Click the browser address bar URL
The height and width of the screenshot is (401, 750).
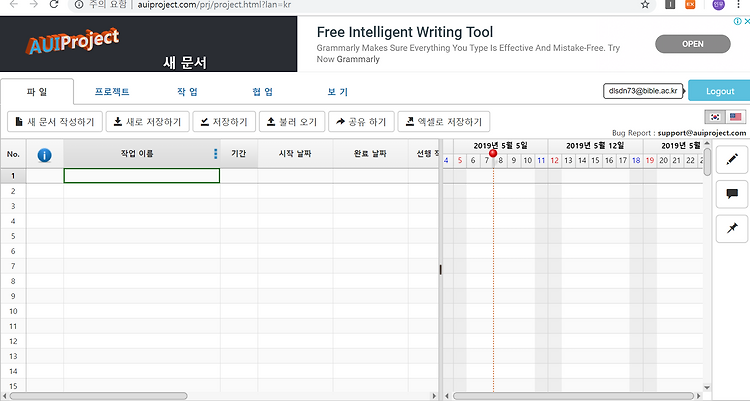[x=214, y=5]
